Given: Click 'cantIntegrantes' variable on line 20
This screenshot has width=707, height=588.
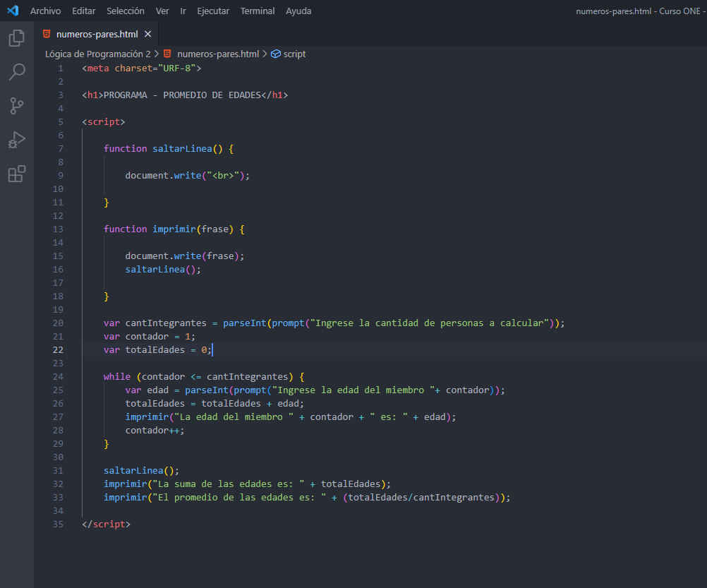Looking at the screenshot, I should pyautogui.click(x=166, y=323).
